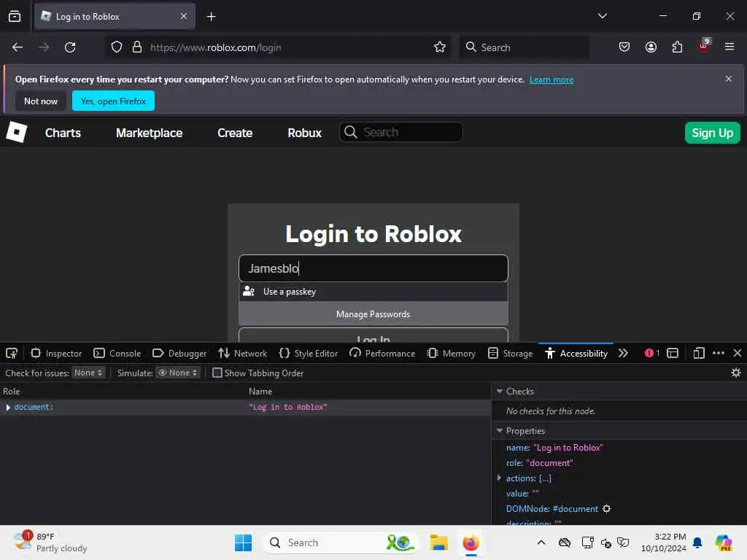The height and width of the screenshot is (560, 747).
Task: Switch to the Console tab
Action: [117, 354]
